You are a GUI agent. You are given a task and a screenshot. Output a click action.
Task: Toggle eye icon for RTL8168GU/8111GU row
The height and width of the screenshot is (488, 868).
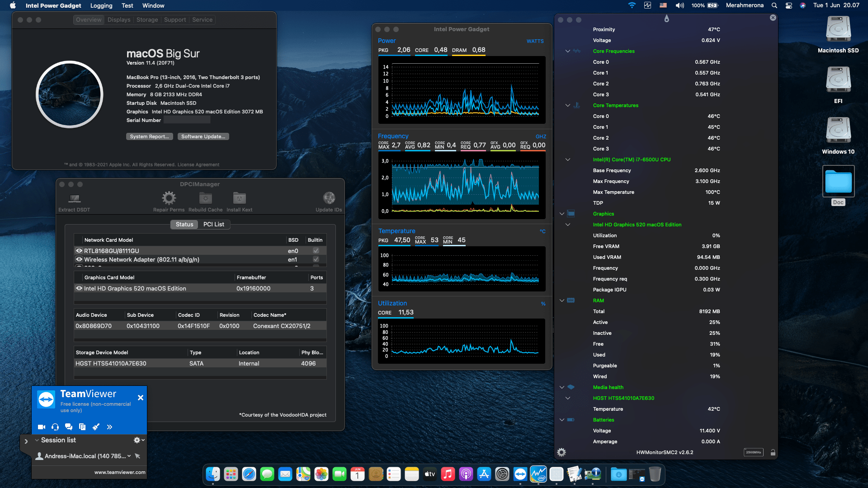79,251
